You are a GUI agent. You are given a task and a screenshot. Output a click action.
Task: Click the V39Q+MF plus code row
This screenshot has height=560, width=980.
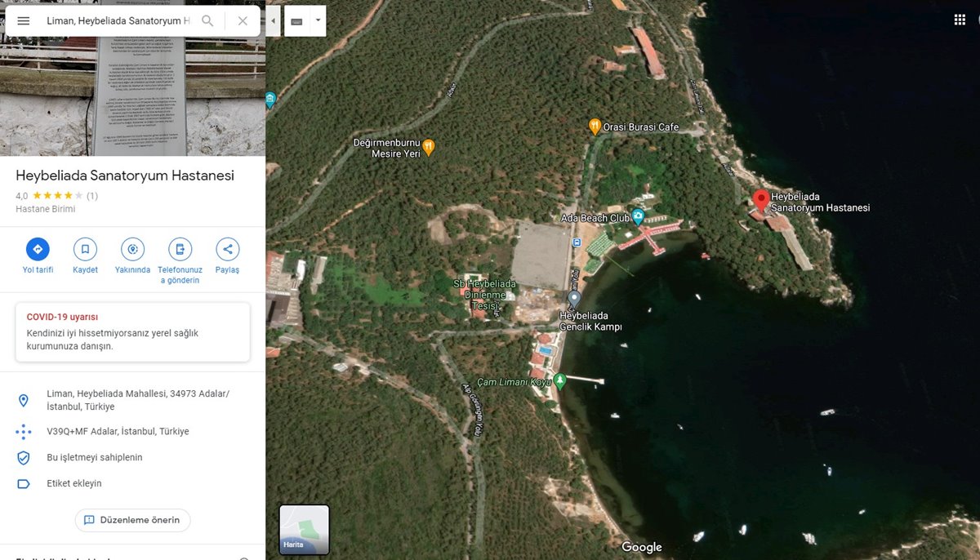118,431
